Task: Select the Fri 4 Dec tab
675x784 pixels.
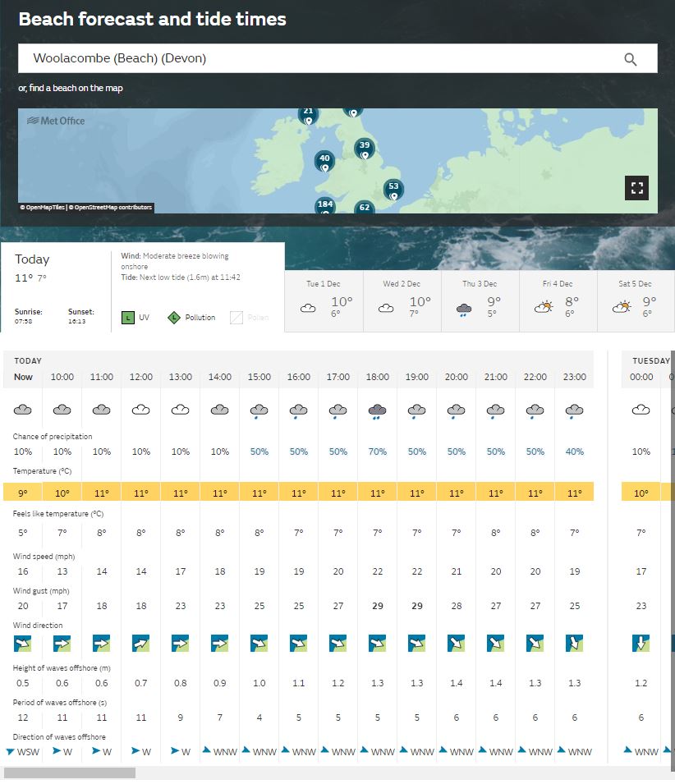Action: (558, 301)
